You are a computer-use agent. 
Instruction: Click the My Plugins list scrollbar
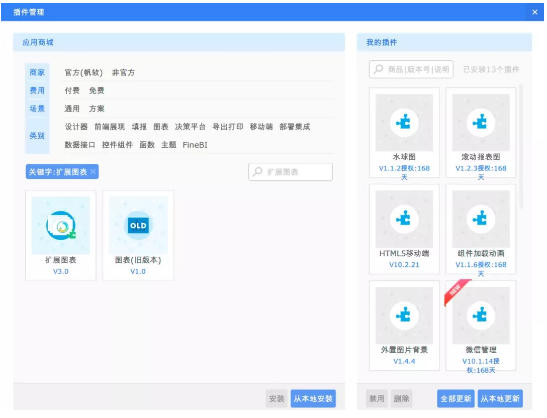click(x=521, y=147)
